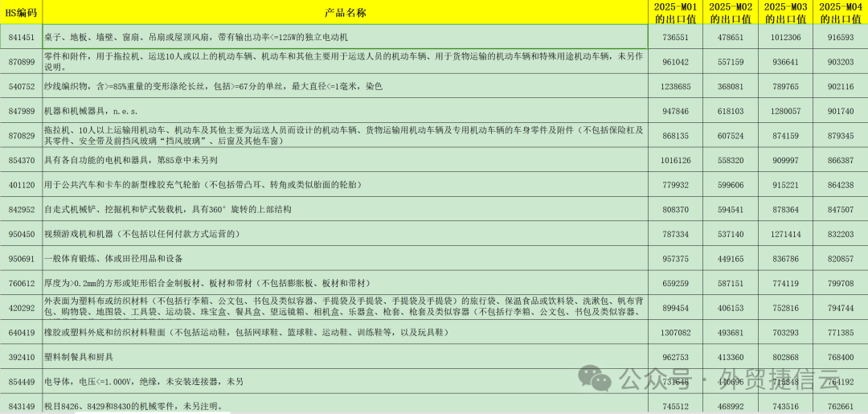Select value 449165 in M02 column
The width and height of the screenshot is (868, 414).
[x=730, y=259]
